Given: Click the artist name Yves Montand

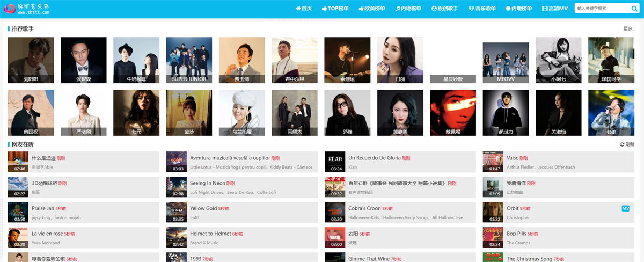Looking at the screenshot, I should (x=47, y=243).
